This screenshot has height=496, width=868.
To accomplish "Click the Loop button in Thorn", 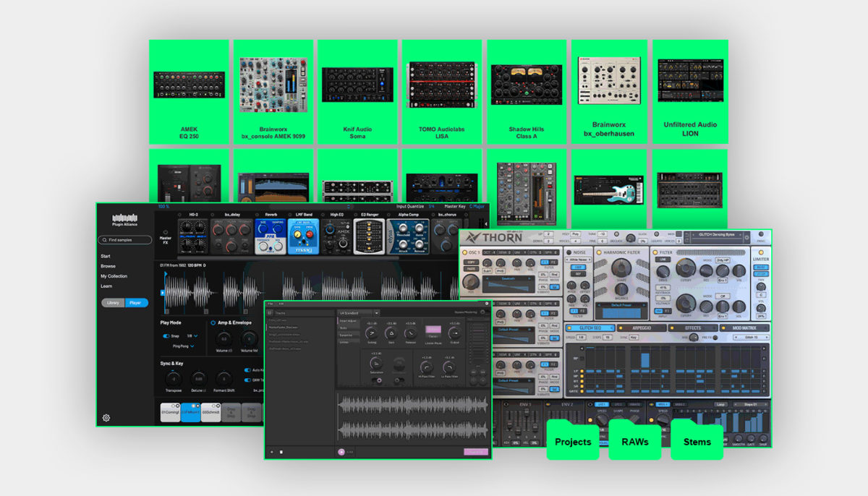I will [720, 404].
